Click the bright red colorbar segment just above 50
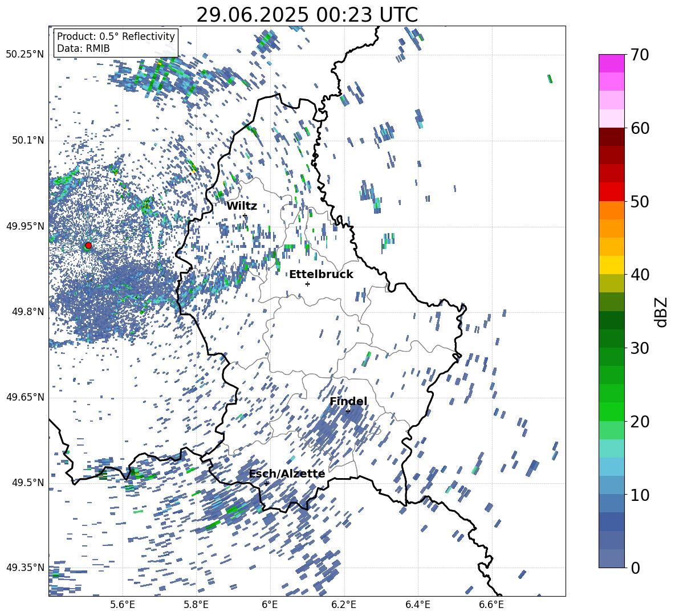This screenshot has height=616, width=675. click(x=612, y=192)
